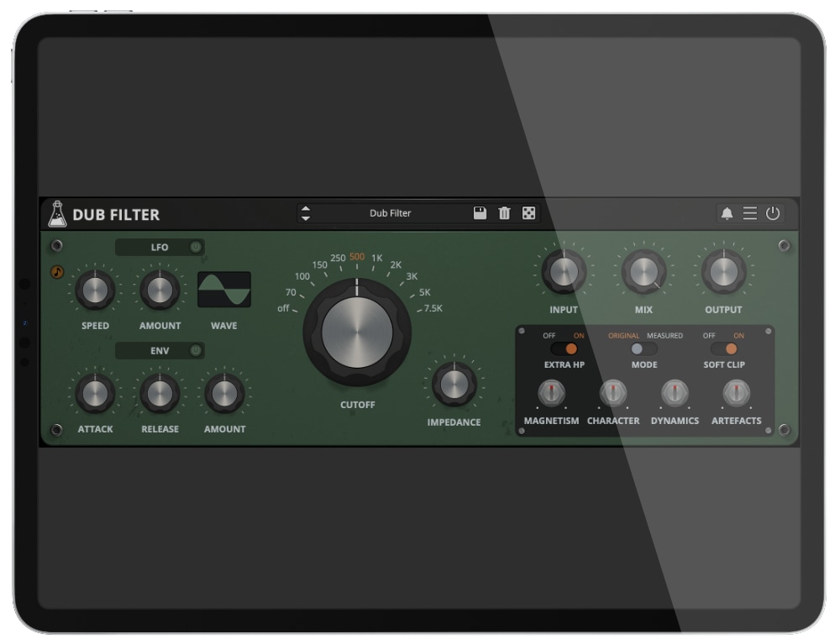Select the 2K cutoff frequency label
This screenshot has width=840, height=644.
pos(396,265)
